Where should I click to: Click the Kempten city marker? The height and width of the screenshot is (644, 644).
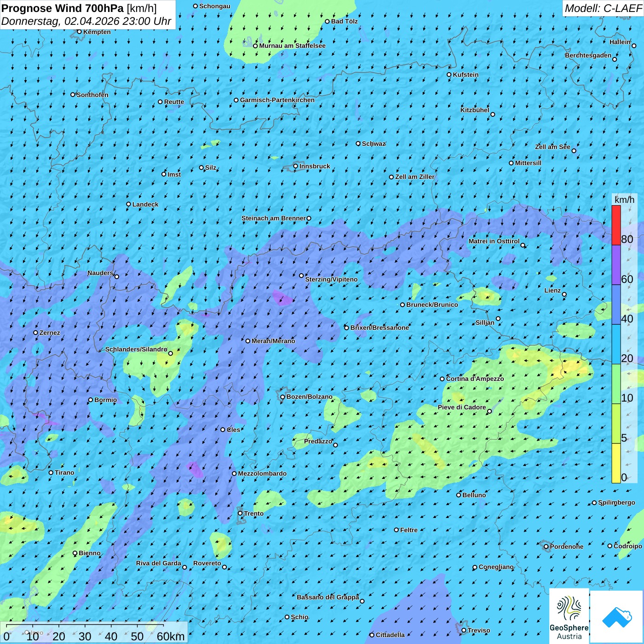pos(79,32)
